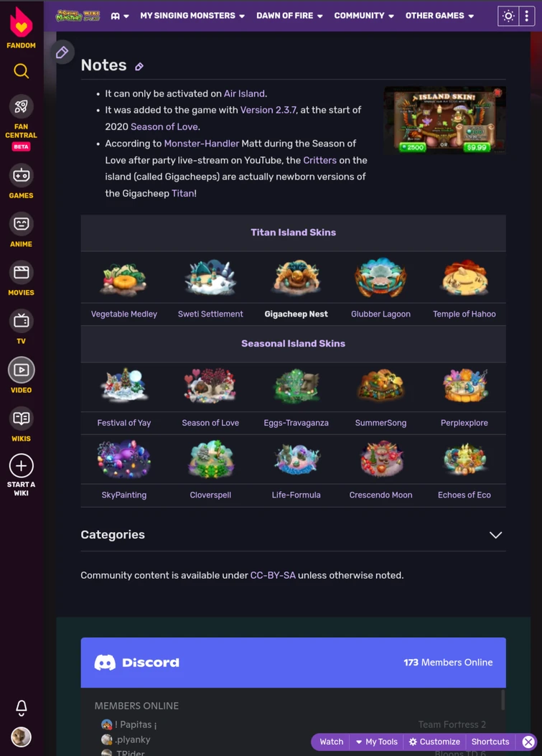Open notifications bell icon
Screen dimensions: 542x756
point(22,707)
